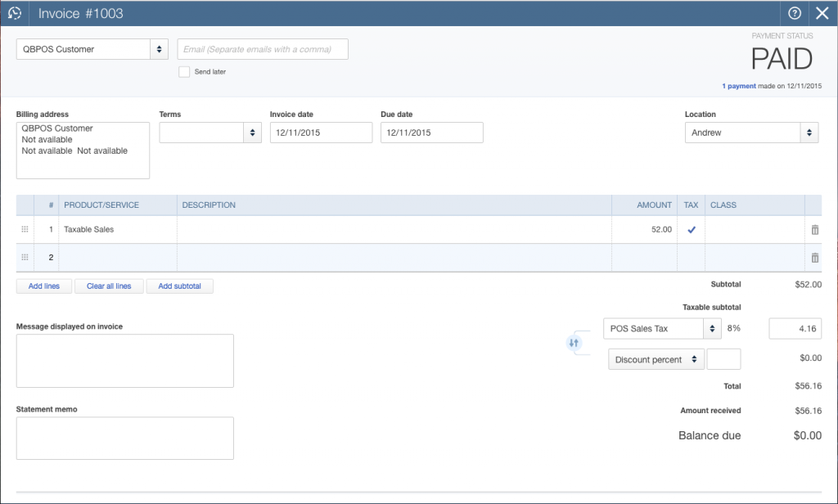
Task: Delete empty line 2 with trash icon
Action: [814, 258]
